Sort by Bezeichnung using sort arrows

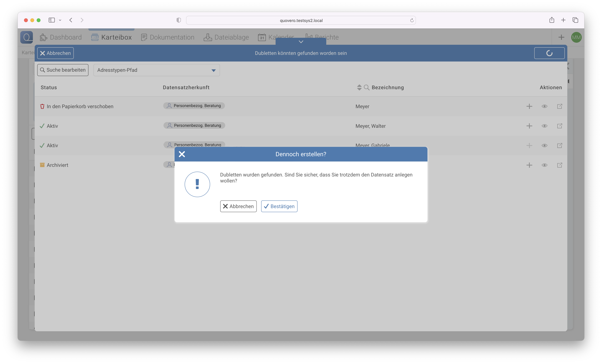pyautogui.click(x=359, y=87)
